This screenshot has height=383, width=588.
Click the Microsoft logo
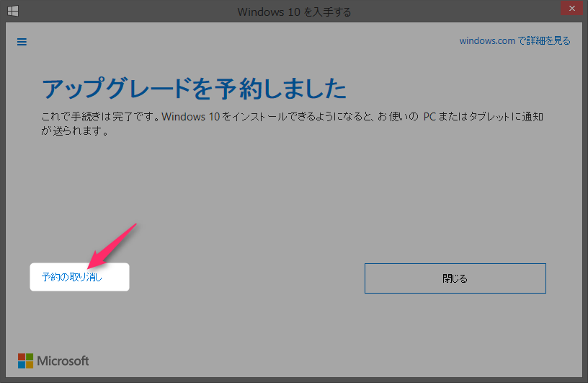point(53,361)
